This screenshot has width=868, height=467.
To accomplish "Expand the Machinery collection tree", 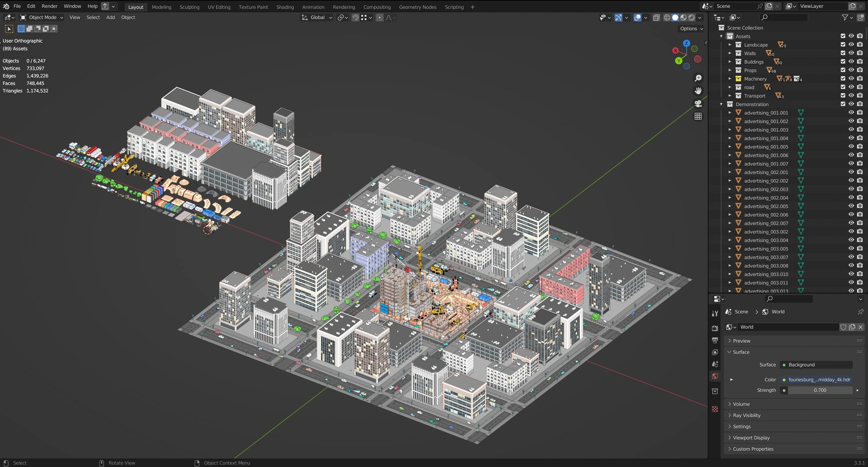I will coord(729,79).
